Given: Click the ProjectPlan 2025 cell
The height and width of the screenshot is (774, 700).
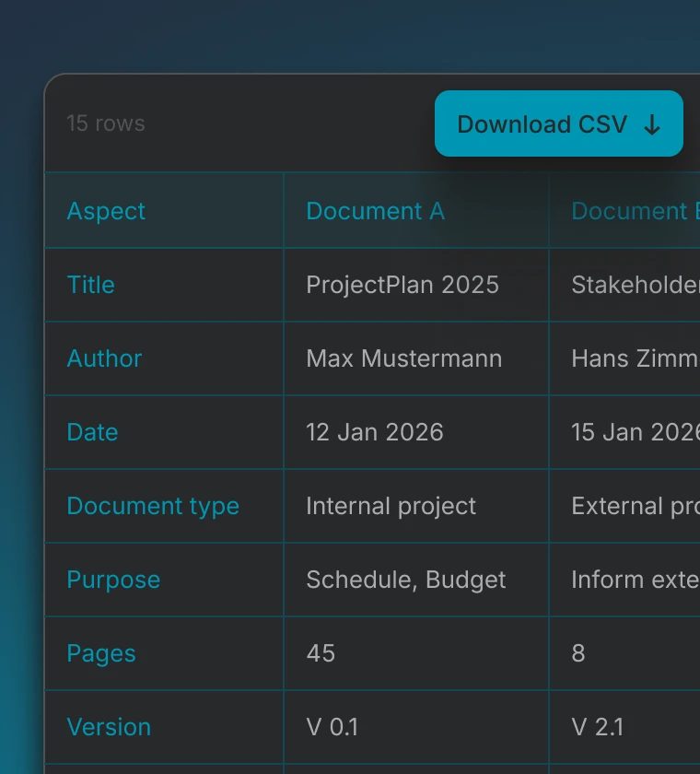Looking at the screenshot, I should click(x=402, y=285).
